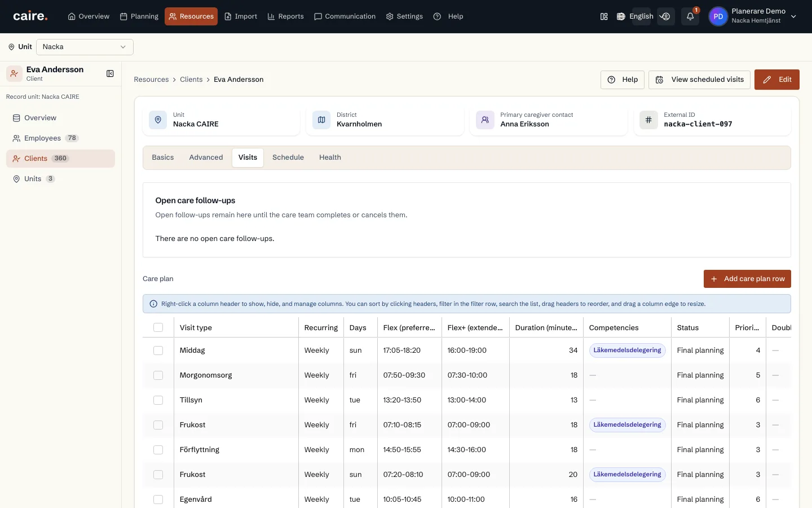Open the Planning menu in top navigation
The height and width of the screenshot is (508, 812).
tap(139, 16)
